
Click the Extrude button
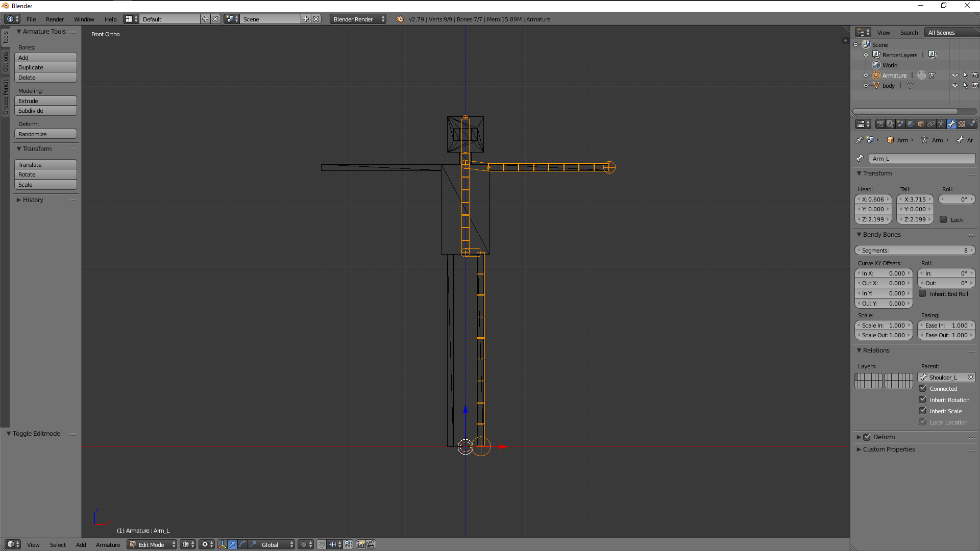45,101
